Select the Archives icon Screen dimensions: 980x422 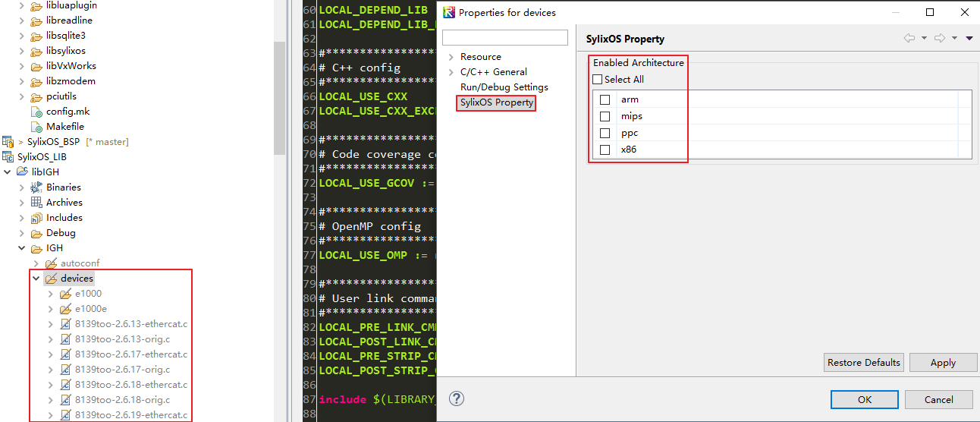[36, 203]
